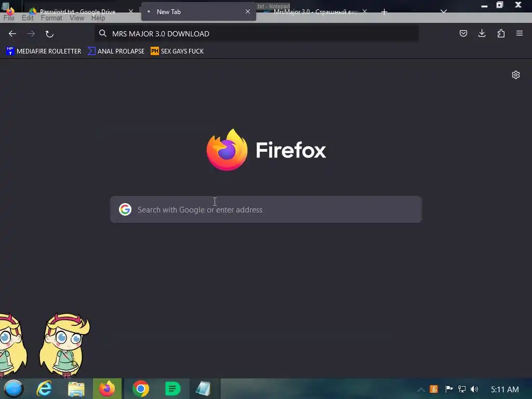Image resolution: width=532 pixels, height=399 pixels.
Task: Close the New Tab tab
Action: tap(248, 11)
